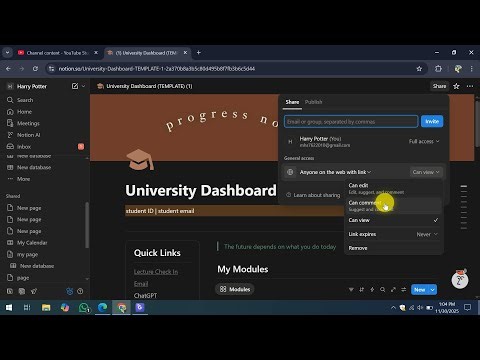Open the dropdown arrow beside New button
This screenshot has height=360, width=480.
click(433, 290)
